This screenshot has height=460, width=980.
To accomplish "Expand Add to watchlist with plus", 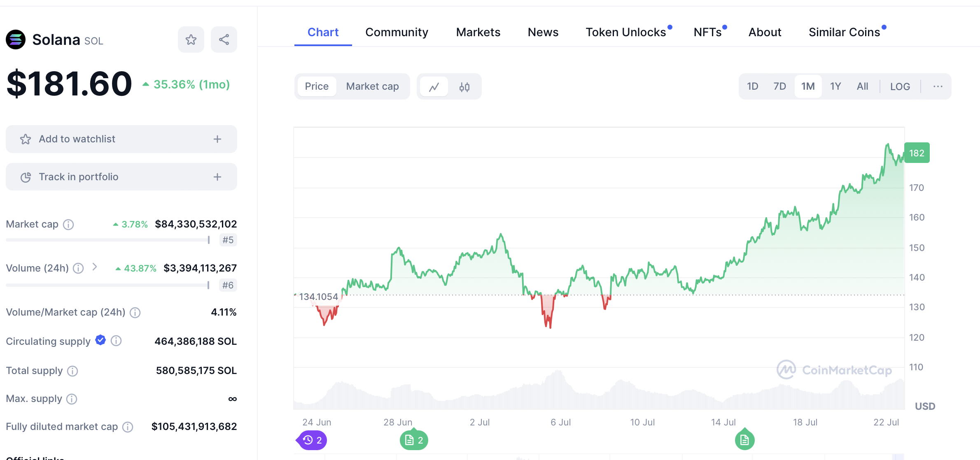I will point(217,139).
